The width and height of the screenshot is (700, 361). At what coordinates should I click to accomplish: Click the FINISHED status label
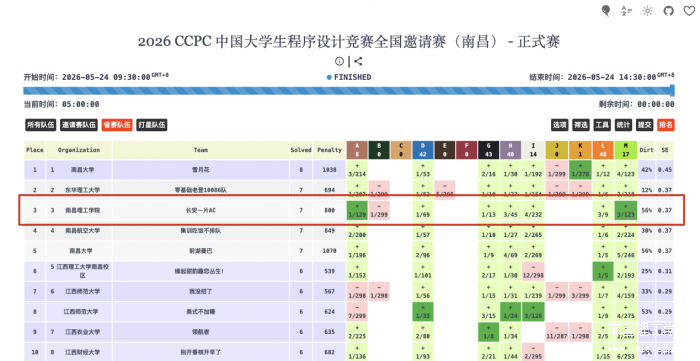coord(353,77)
